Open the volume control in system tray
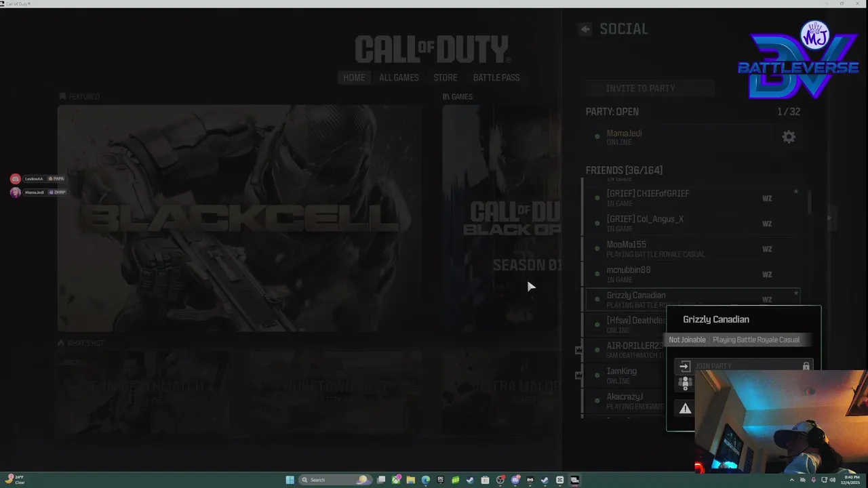This screenshot has height=488, width=868. tap(832, 480)
